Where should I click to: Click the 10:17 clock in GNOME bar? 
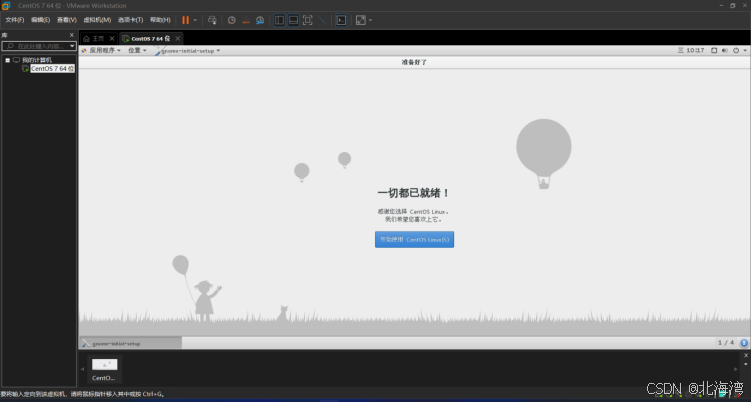(x=695, y=50)
